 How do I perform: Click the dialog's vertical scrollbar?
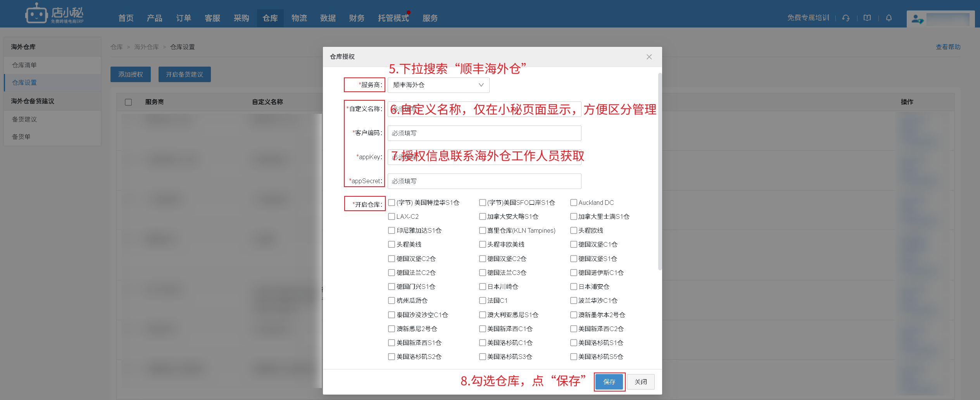coord(660,170)
